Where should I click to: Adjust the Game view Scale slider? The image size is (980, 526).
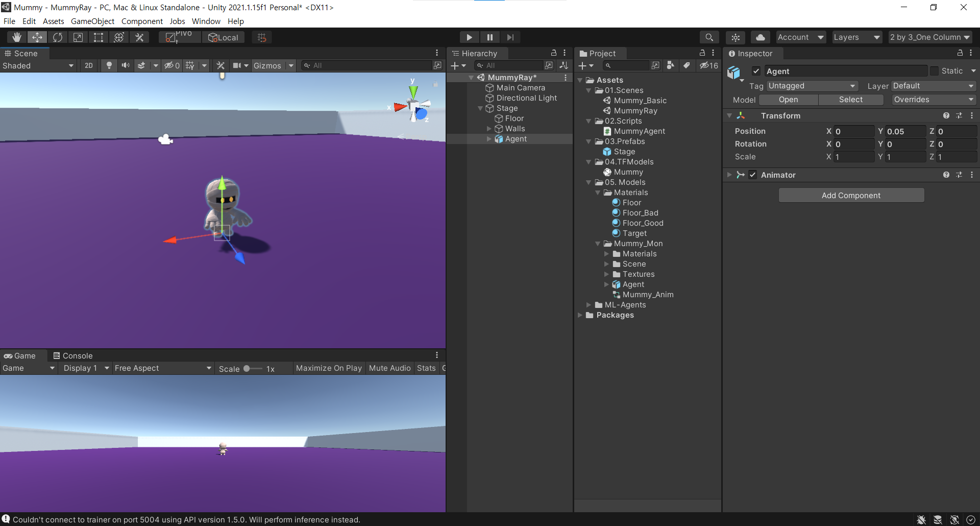pyautogui.click(x=252, y=369)
